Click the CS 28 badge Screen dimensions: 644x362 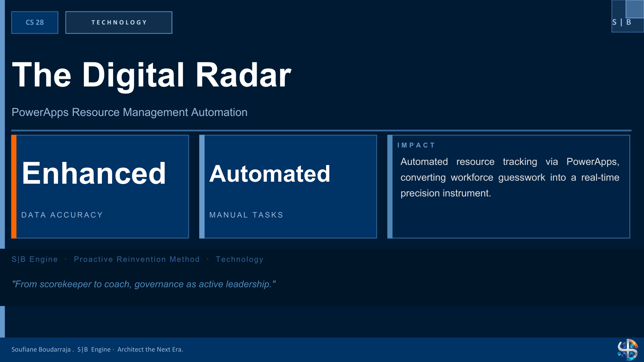pos(35,22)
